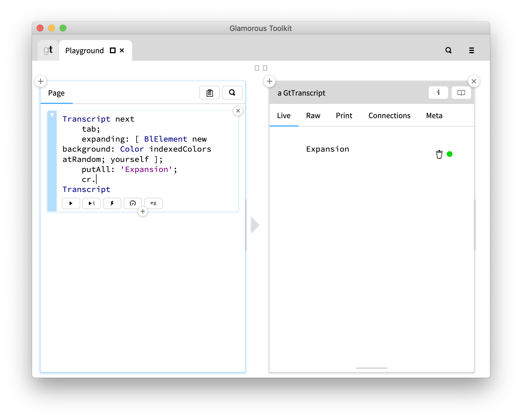This screenshot has height=420, width=522.
Task: Click the green status dot next to Expansion
Action: coord(450,154)
